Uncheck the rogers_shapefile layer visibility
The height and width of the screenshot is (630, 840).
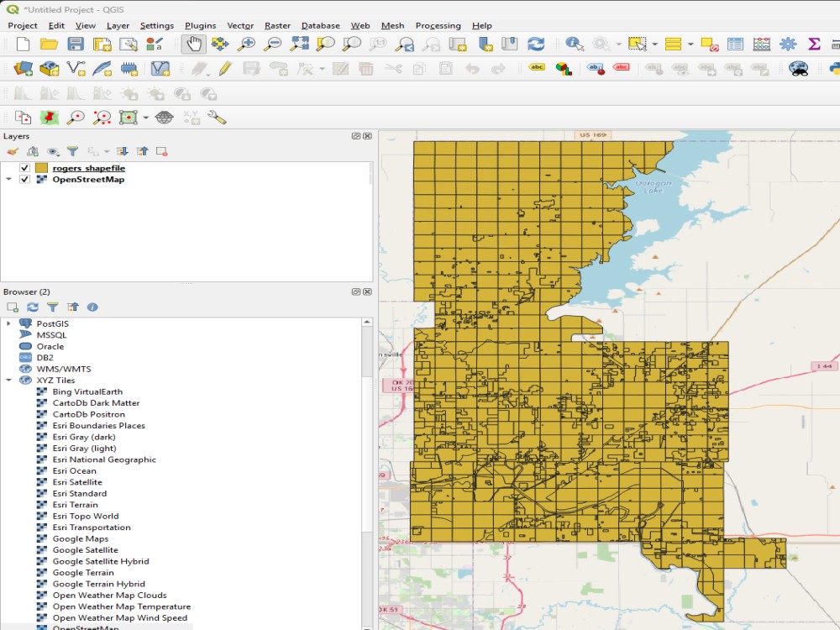click(24, 168)
